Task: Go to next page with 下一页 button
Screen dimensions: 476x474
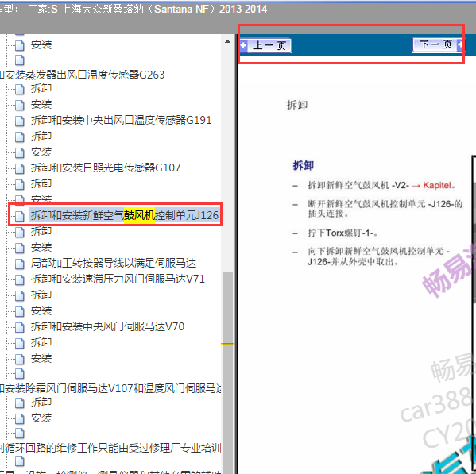Action: [x=439, y=45]
